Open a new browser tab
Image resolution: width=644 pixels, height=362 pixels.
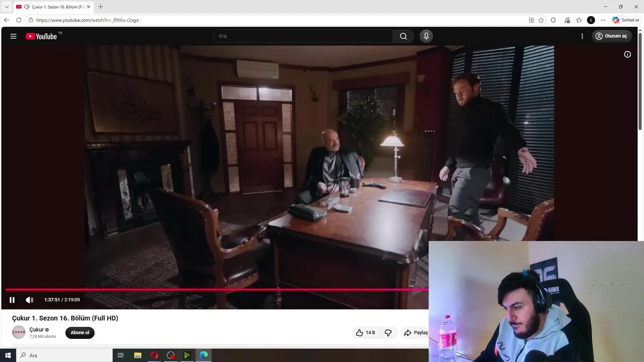click(101, 7)
